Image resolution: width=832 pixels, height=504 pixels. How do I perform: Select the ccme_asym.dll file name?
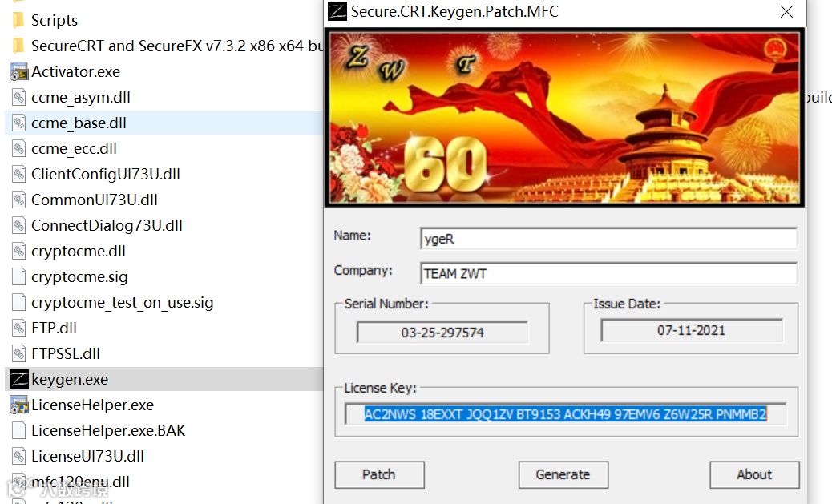[x=81, y=98]
